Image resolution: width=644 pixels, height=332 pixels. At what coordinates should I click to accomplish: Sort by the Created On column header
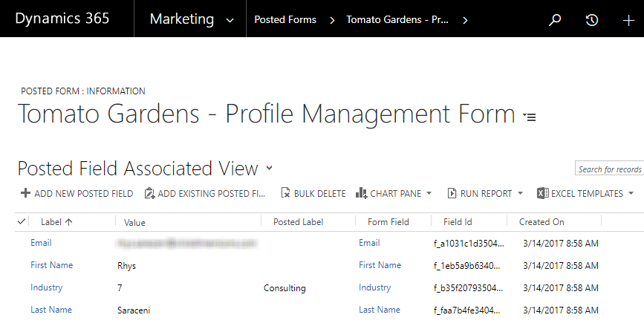point(541,222)
